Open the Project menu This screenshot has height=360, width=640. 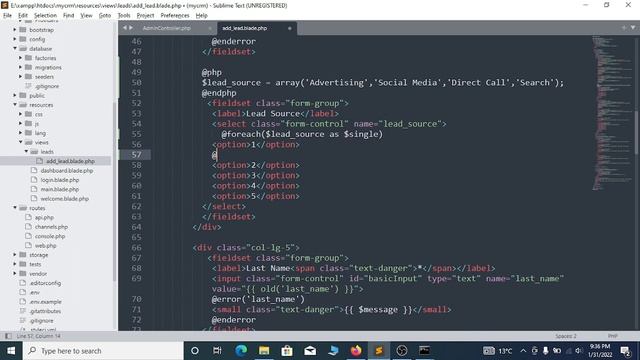(x=145, y=16)
